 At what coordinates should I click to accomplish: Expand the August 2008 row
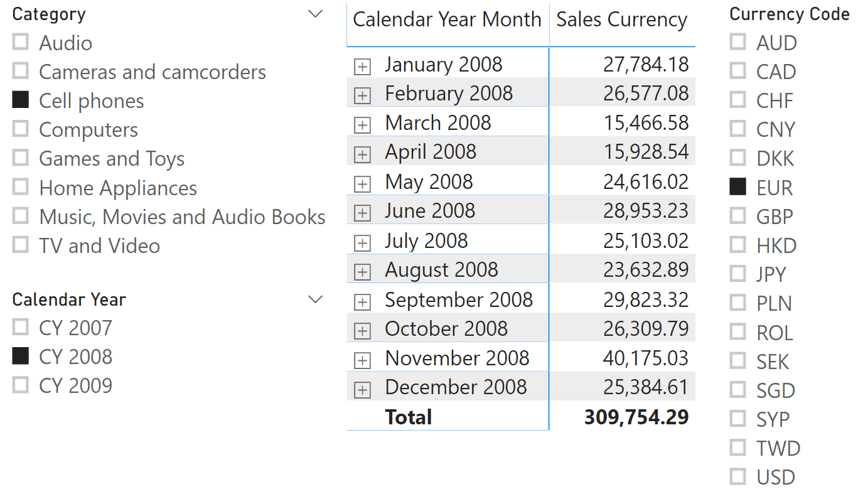(x=362, y=272)
